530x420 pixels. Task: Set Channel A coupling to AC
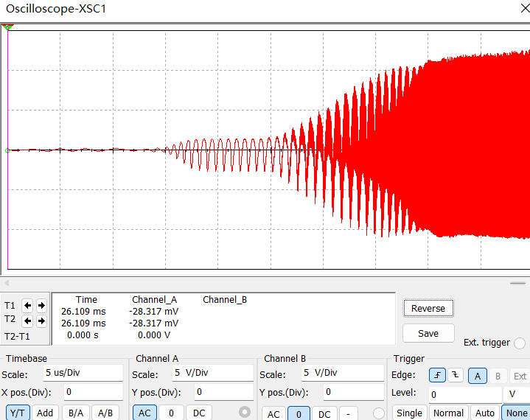click(x=144, y=413)
